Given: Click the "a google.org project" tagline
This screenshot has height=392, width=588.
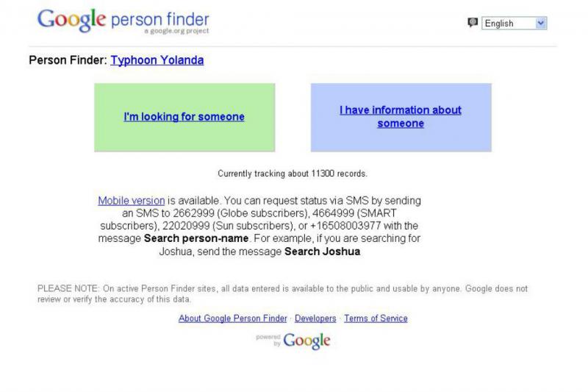Looking at the screenshot, I should point(176,31).
